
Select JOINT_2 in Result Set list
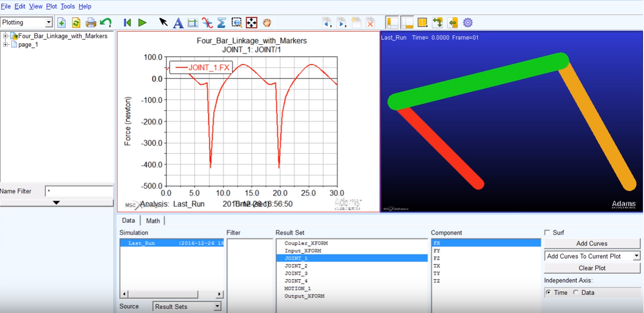point(296,266)
